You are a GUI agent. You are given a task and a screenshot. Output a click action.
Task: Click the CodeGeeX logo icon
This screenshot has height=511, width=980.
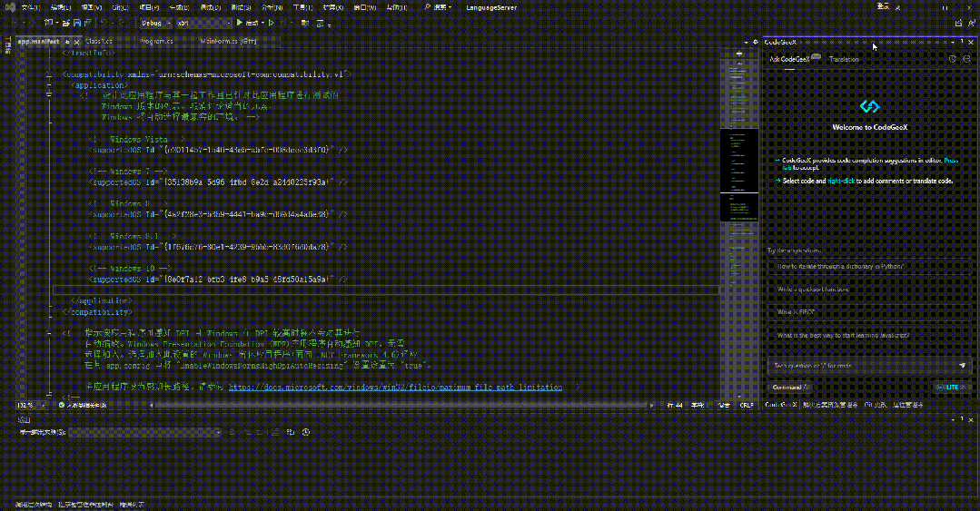point(869,106)
